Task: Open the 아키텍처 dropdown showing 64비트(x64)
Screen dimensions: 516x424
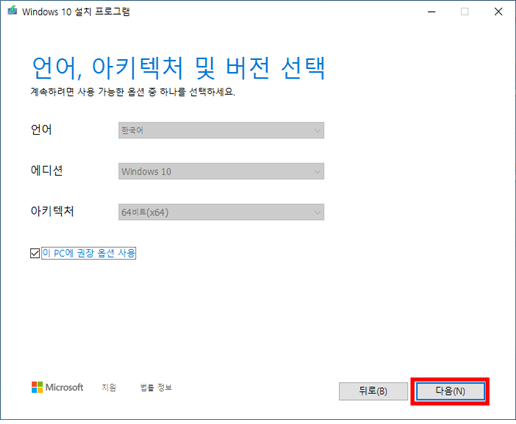Action: point(221,212)
